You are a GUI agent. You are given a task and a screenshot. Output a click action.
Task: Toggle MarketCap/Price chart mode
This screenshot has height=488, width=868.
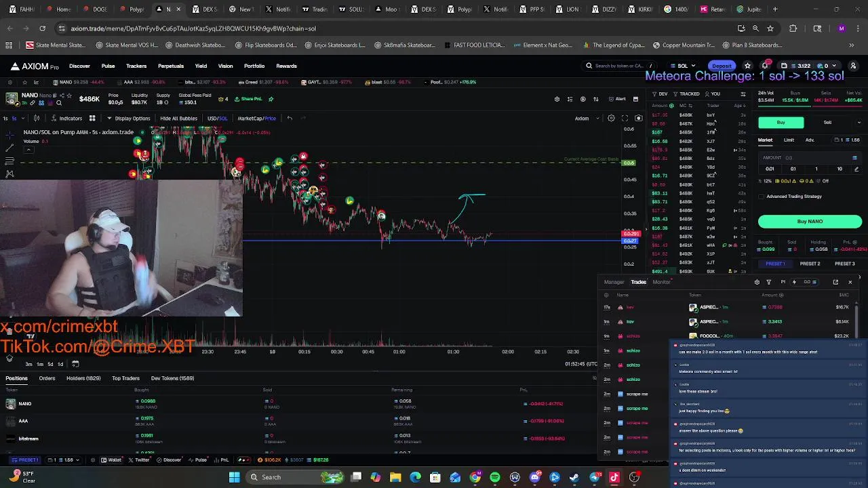256,119
